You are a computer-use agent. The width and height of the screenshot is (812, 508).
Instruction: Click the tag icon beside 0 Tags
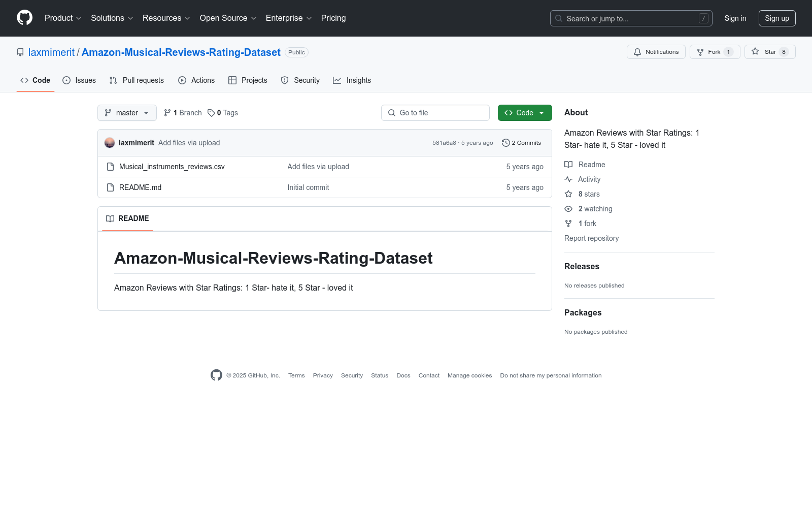[x=211, y=113]
